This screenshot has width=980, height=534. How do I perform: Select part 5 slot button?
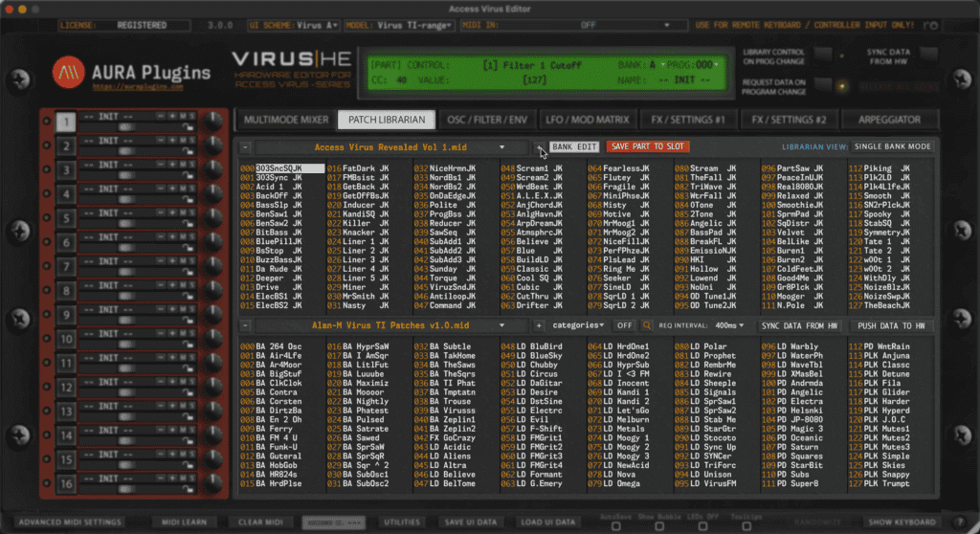click(66, 218)
